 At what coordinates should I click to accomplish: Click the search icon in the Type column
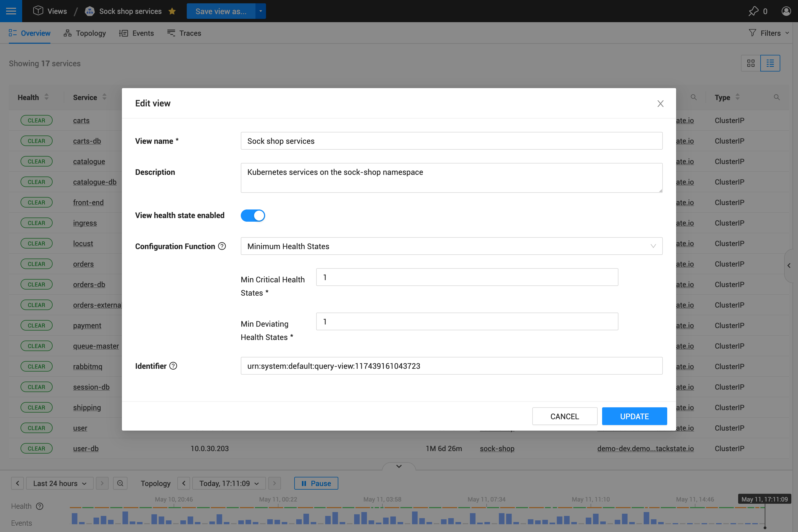pos(777,97)
